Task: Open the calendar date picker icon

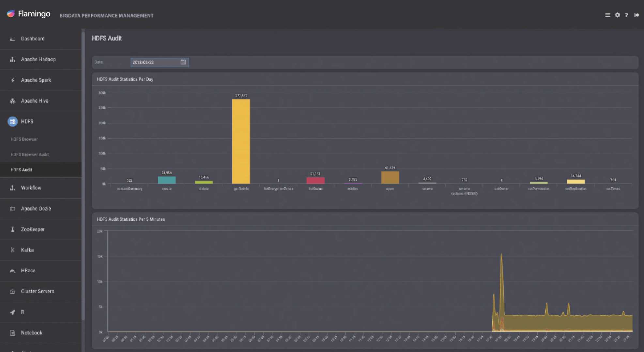Action: tap(183, 62)
